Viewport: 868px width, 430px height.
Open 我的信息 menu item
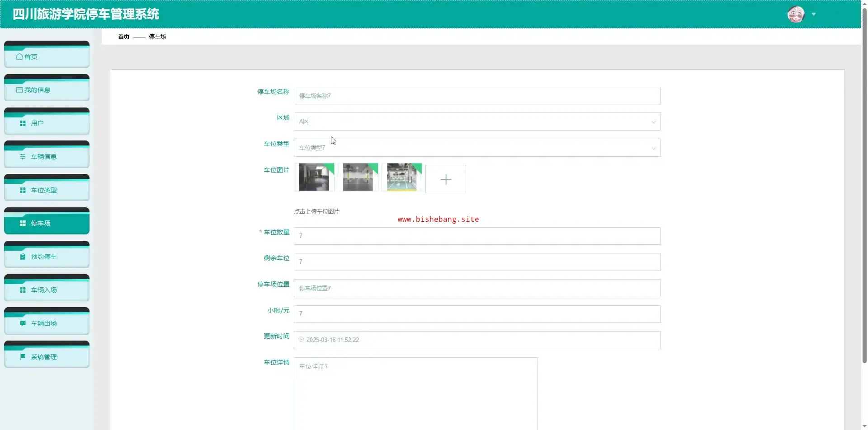pos(47,88)
